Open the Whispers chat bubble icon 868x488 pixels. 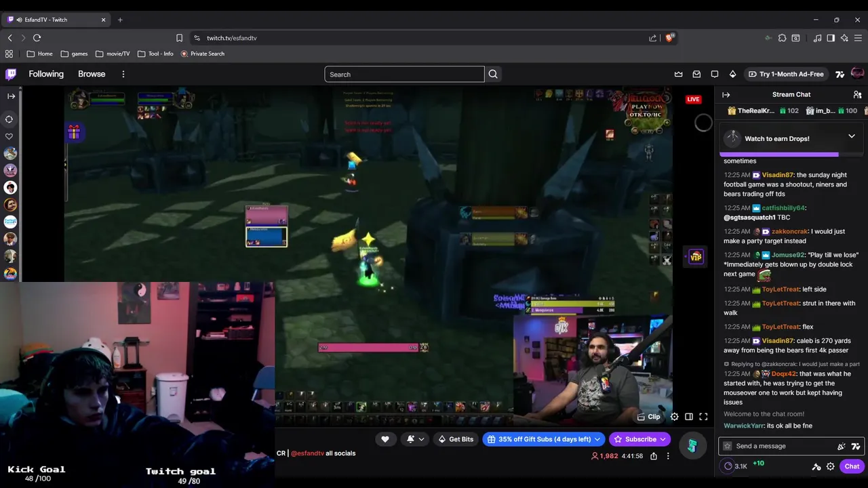715,74
